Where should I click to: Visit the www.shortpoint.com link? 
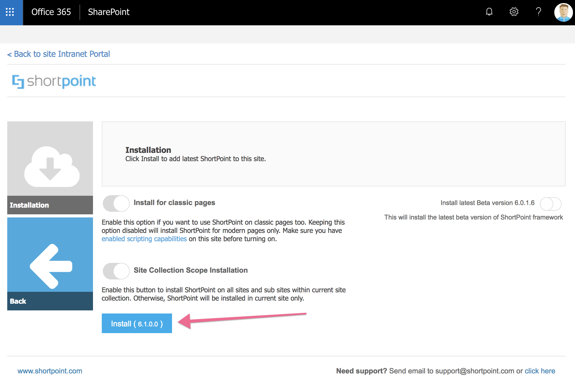[50, 371]
